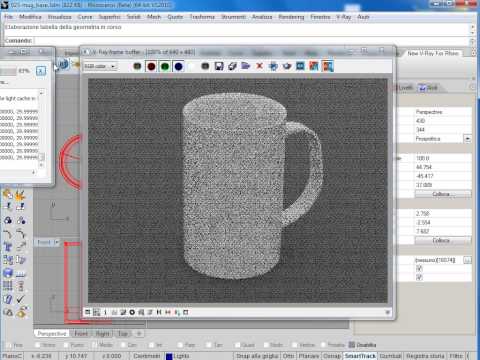Open the Analizza menu
480x360 pixels.
click(x=262, y=17)
